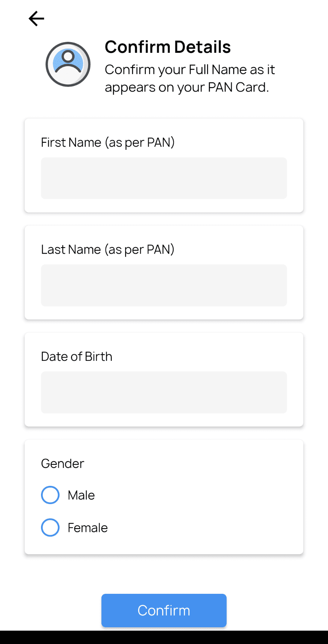Tap the "Last Name (as per PAN)" label
The width and height of the screenshot is (328, 644).
pyautogui.click(x=108, y=250)
